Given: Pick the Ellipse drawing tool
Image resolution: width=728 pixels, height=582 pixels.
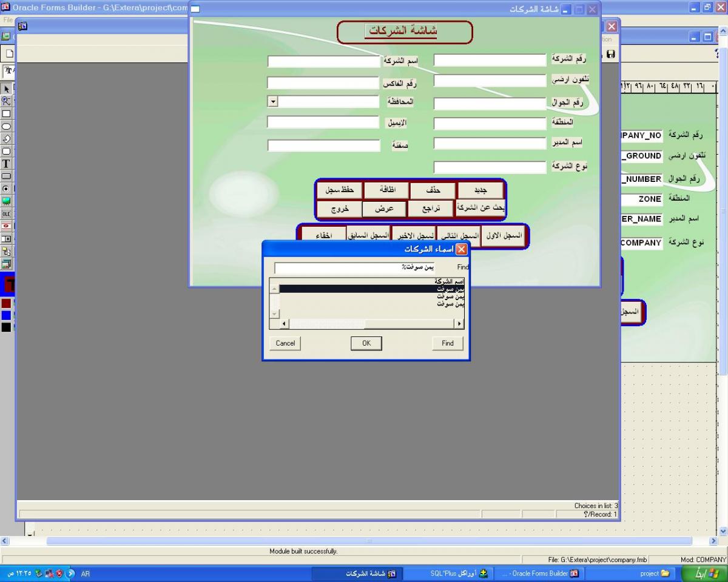Looking at the screenshot, I should (7, 126).
